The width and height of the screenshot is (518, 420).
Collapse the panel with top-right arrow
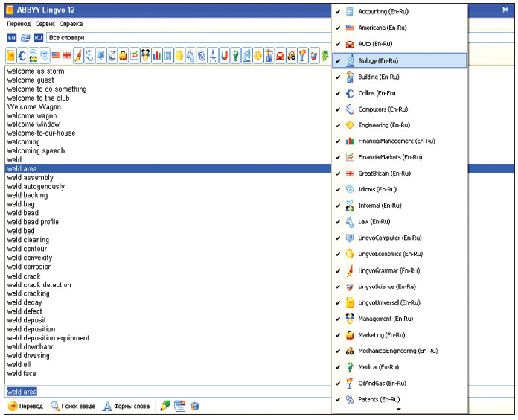coord(504,10)
